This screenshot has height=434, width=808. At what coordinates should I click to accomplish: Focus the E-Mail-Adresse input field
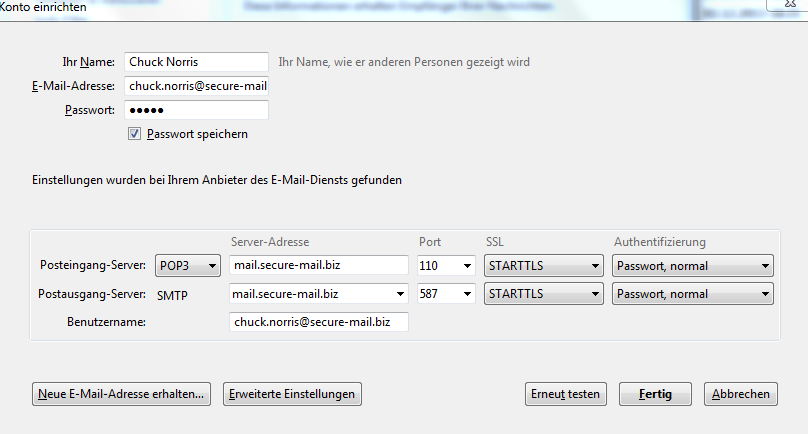(197, 86)
